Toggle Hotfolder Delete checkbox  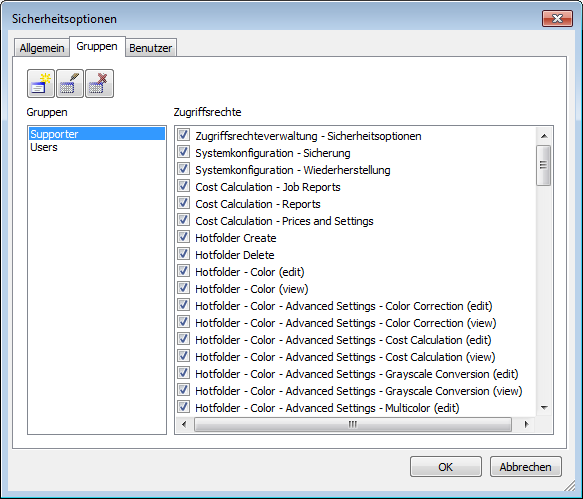183,254
